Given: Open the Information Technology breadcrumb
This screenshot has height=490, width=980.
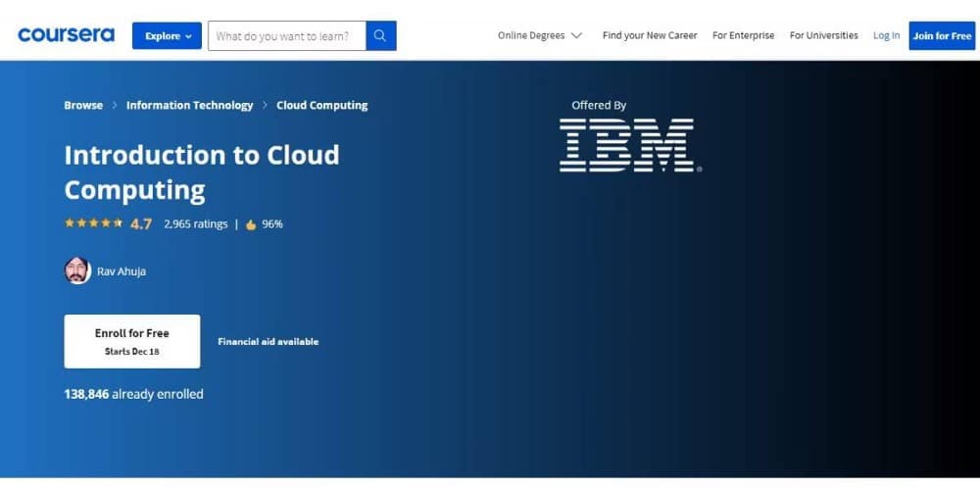Looking at the screenshot, I should (x=189, y=105).
